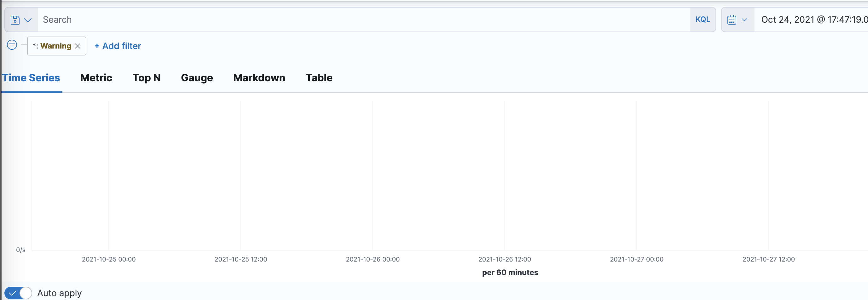Image resolution: width=868 pixels, height=300 pixels.
Task: Open the Table tab
Action: (319, 78)
